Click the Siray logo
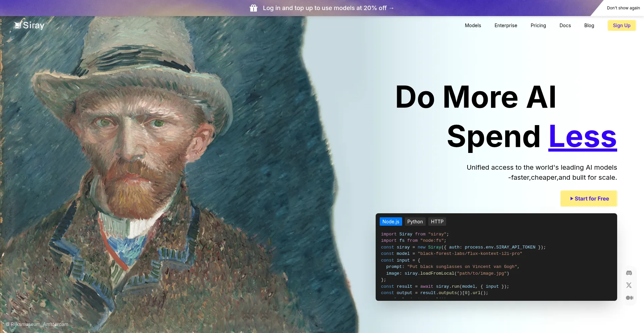The image size is (644, 333). 30,25
